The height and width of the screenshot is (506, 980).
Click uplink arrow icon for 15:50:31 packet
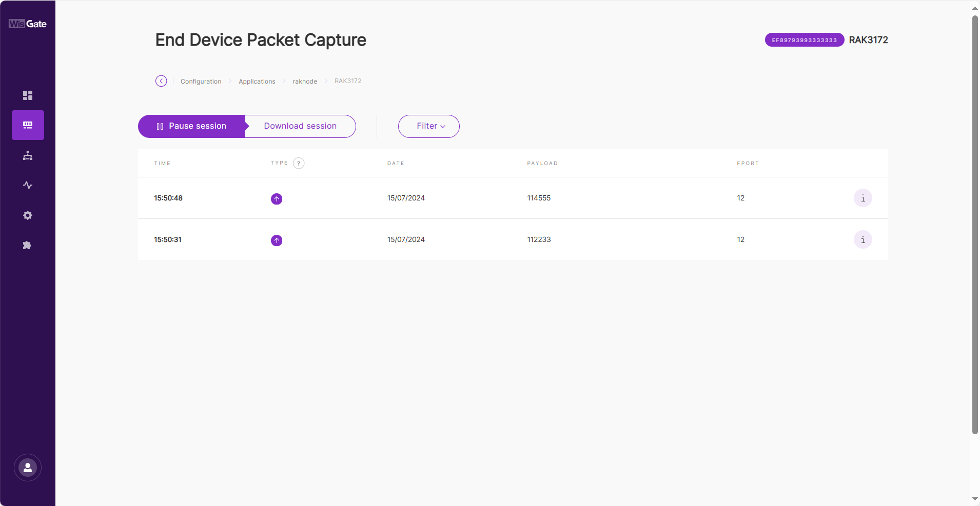[277, 240]
